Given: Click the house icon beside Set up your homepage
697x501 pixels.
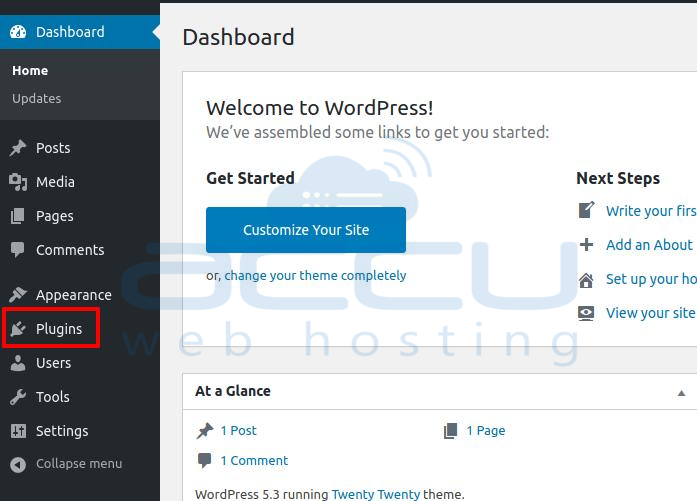Looking at the screenshot, I should (586, 280).
